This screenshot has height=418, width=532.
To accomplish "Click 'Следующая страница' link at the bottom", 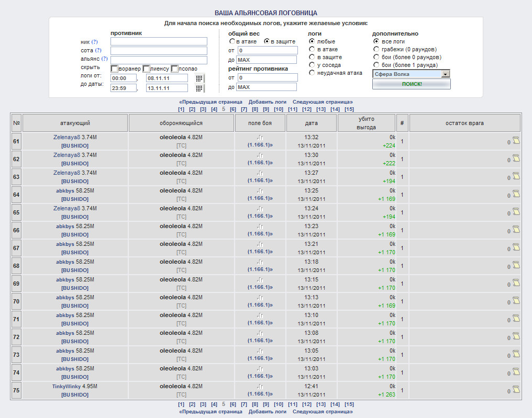I will (322, 412).
